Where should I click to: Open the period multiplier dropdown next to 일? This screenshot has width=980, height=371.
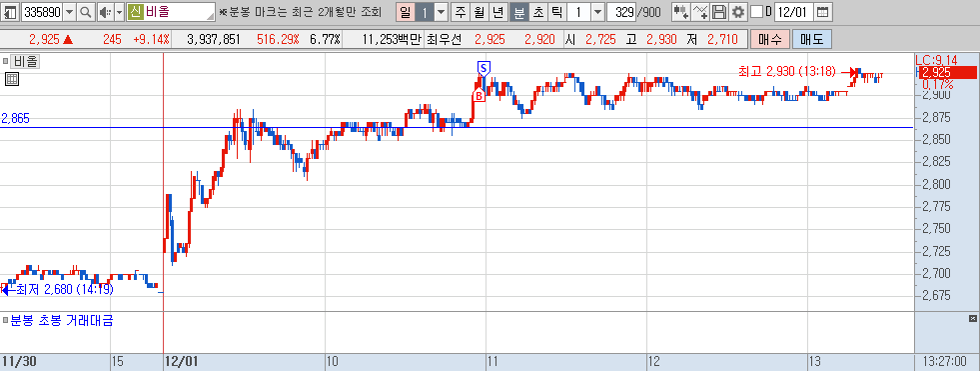coord(441,11)
